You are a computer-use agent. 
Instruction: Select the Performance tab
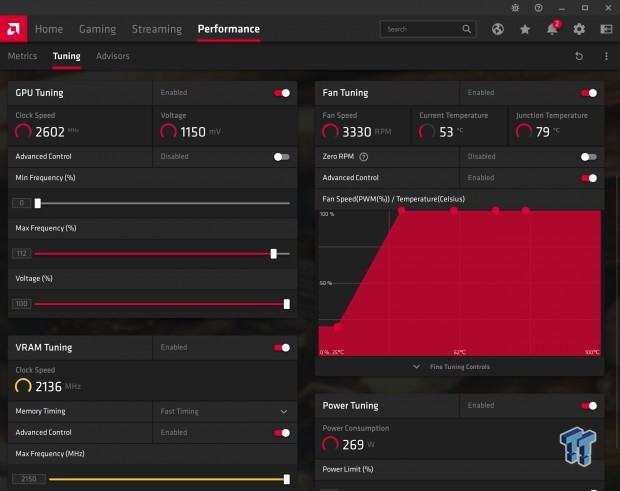click(229, 29)
